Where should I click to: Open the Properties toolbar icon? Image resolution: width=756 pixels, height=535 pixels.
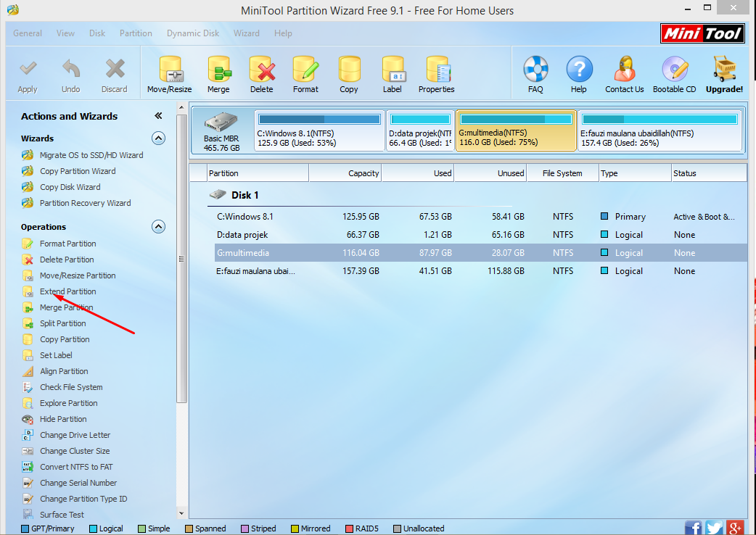[x=437, y=70]
